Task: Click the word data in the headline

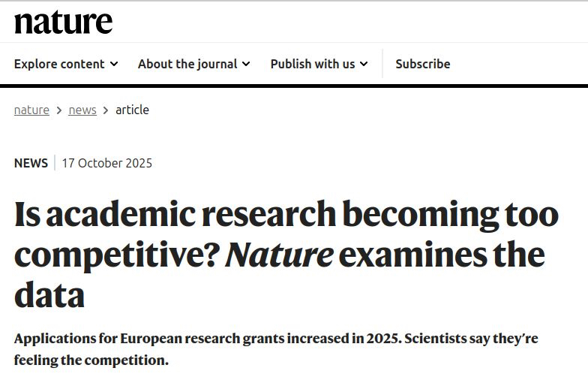Action: [49, 295]
